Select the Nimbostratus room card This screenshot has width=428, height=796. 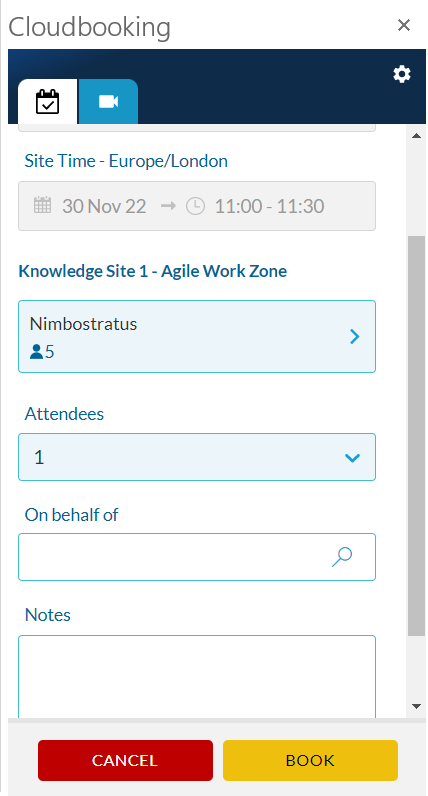[x=197, y=337]
